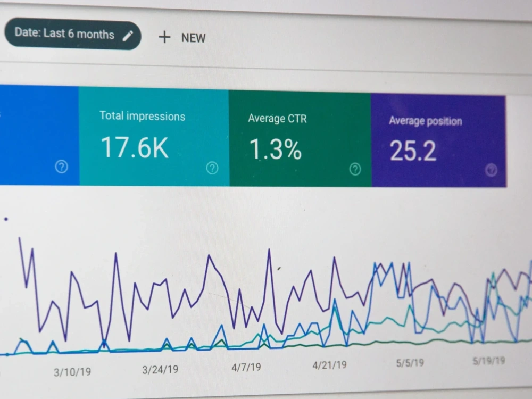Open help icon on blue clicks card

click(61, 167)
